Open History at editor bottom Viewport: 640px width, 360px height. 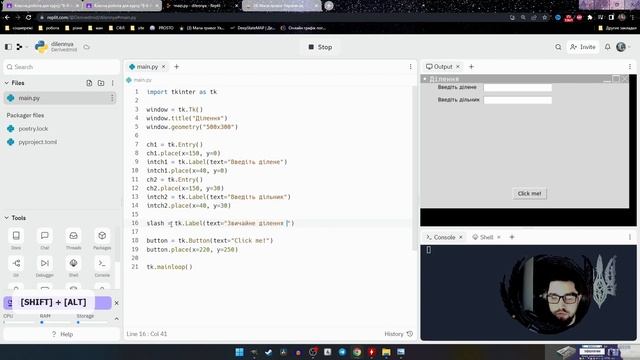pos(398,334)
